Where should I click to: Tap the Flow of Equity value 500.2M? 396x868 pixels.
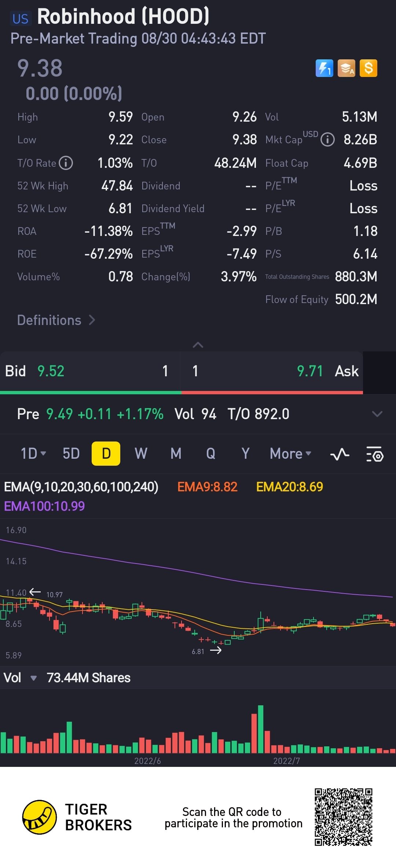click(356, 299)
